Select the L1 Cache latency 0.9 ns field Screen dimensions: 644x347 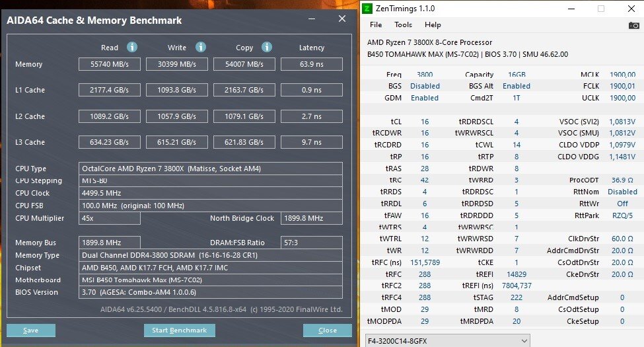click(312, 90)
